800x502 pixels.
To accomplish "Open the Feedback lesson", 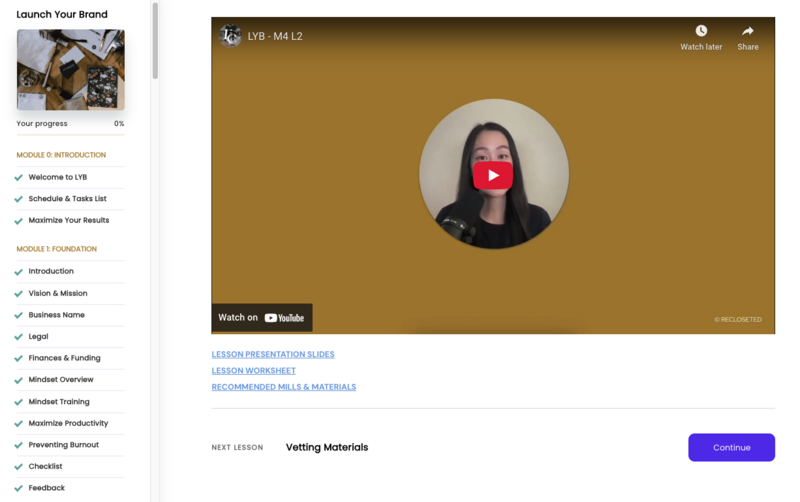I will coord(46,488).
